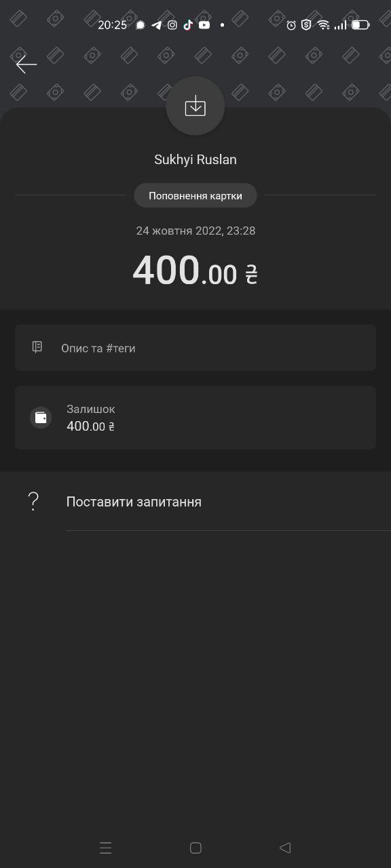Tap the alarm clock status icon
Viewport: 391px width, 868px height.
point(291,25)
